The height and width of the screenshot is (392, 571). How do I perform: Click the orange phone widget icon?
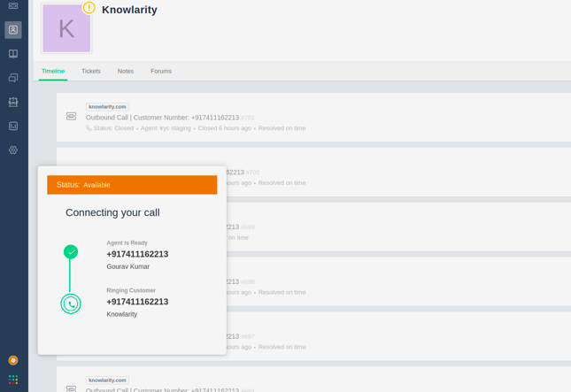(13, 360)
